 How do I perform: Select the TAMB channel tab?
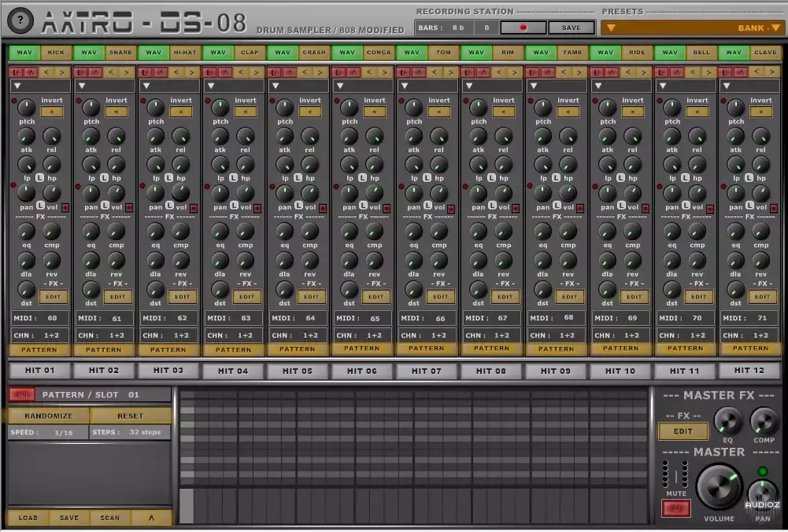[x=572, y=52]
